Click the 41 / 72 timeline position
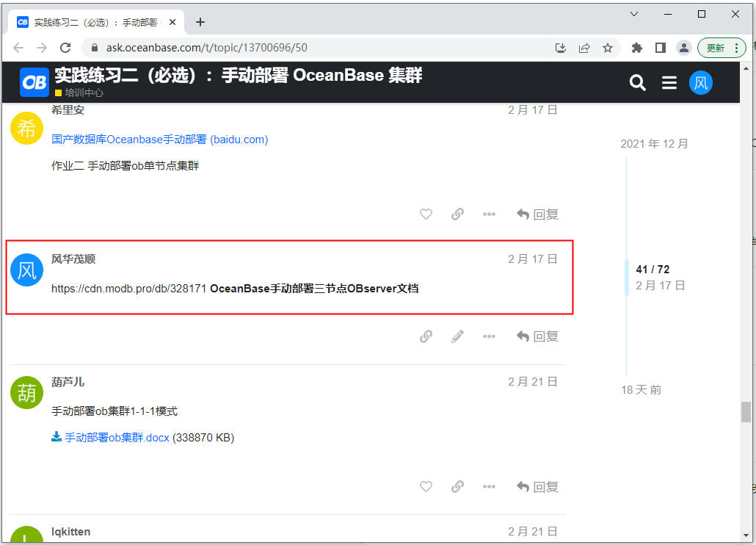756x545 pixels. [x=653, y=269]
